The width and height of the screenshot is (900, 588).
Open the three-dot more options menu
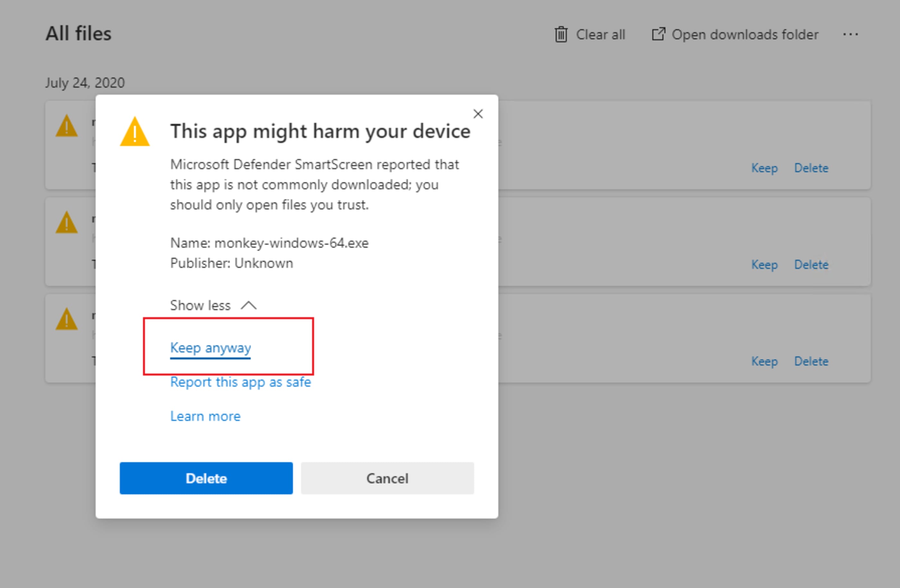(x=850, y=34)
